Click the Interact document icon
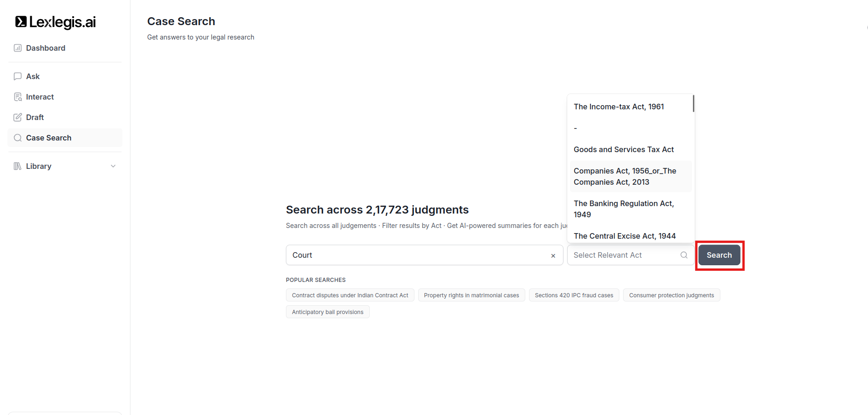Screen dimensions: 868x415 click(18, 97)
